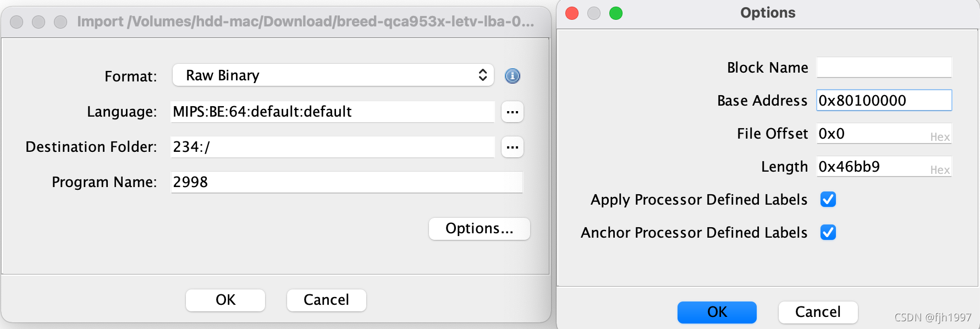980x329 pixels.
Task: Cancel the Import dialog
Action: [x=326, y=300]
